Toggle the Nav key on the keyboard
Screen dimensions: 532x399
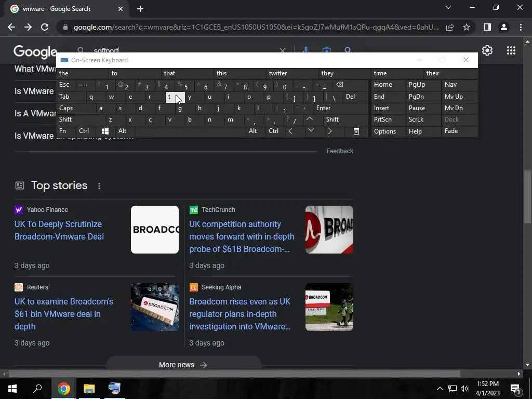pos(459,85)
